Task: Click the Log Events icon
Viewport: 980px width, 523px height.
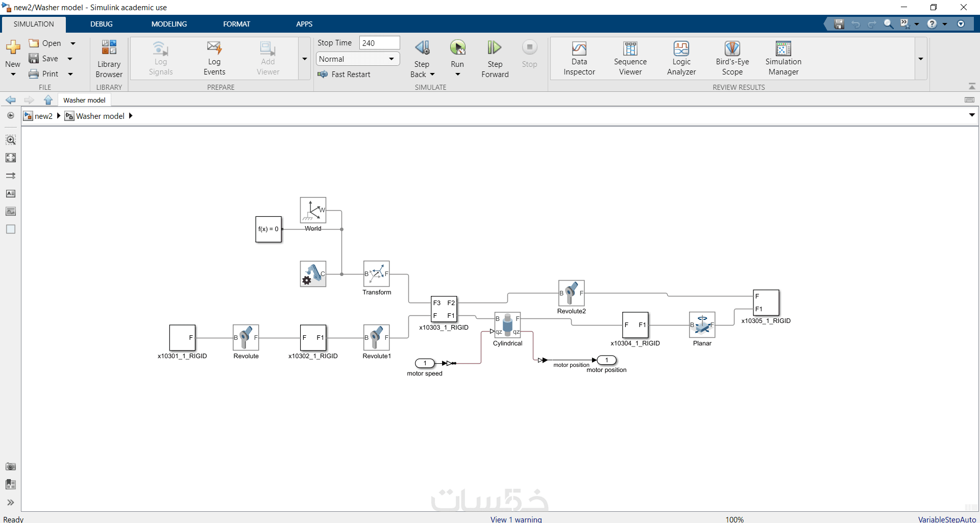Action: (214, 48)
